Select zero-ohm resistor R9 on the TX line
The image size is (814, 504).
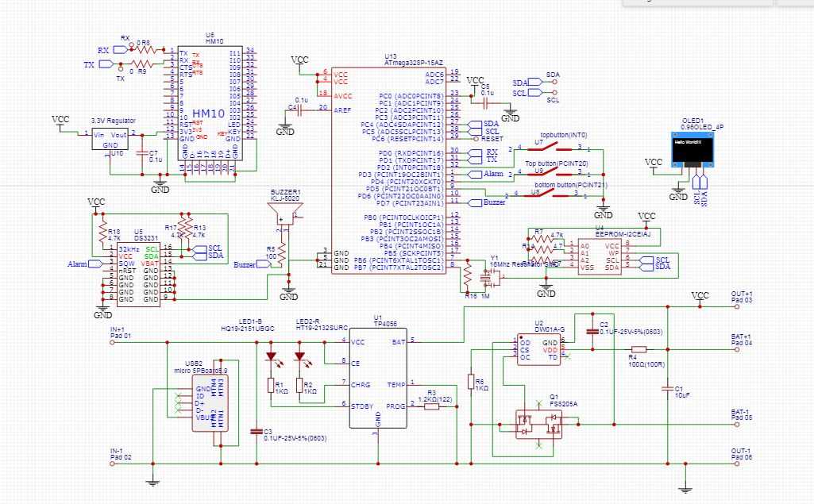coord(141,64)
